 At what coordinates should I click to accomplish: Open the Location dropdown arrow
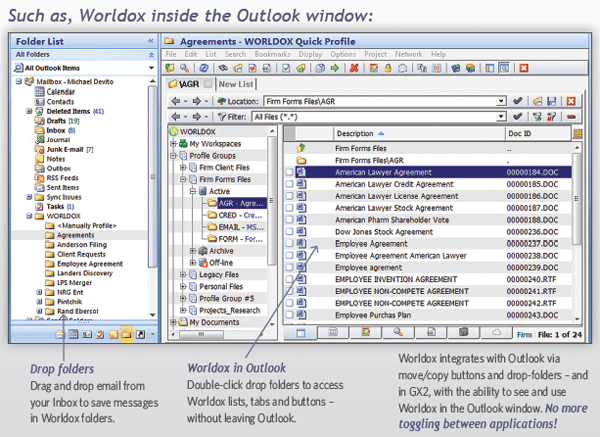click(501, 101)
